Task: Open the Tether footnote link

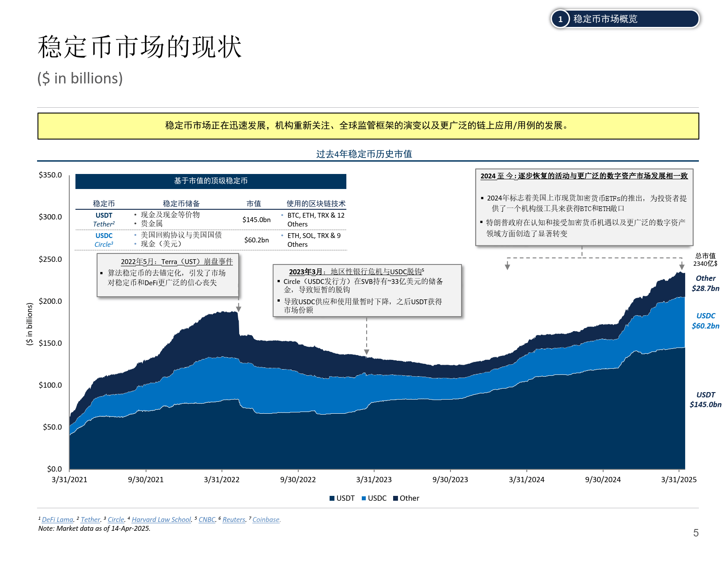Action: pyautogui.click(x=90, y=520)
